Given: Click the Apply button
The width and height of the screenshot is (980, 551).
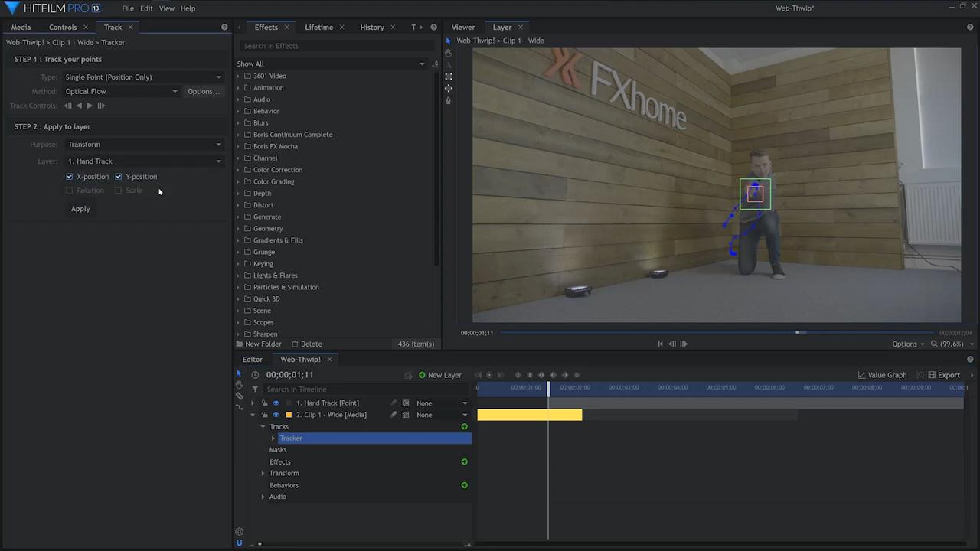Looking at the screenshot, I should tap(80, 209).
